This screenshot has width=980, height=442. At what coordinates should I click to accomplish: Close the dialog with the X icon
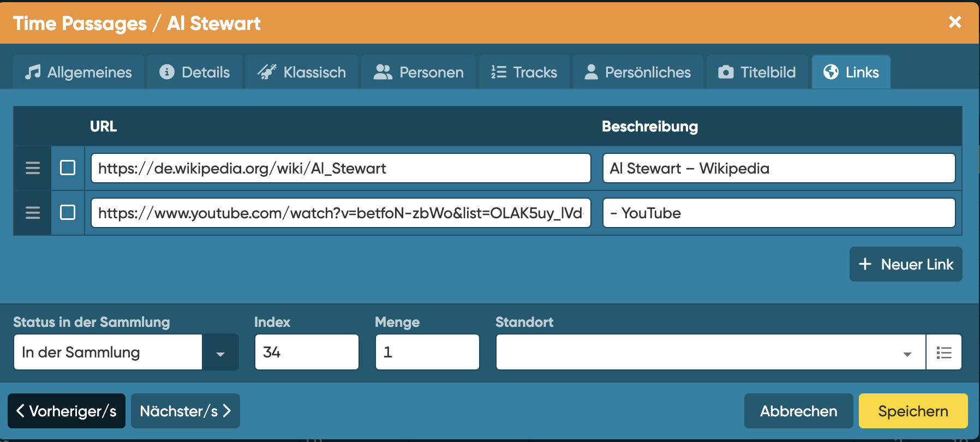pyautogui.click(x=954, y=22)
